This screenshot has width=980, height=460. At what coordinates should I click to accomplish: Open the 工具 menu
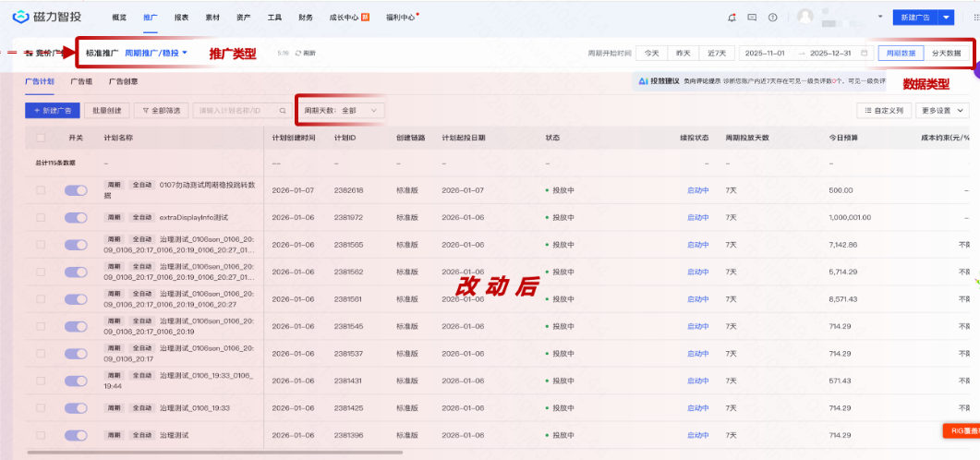[x=275, y=18]
